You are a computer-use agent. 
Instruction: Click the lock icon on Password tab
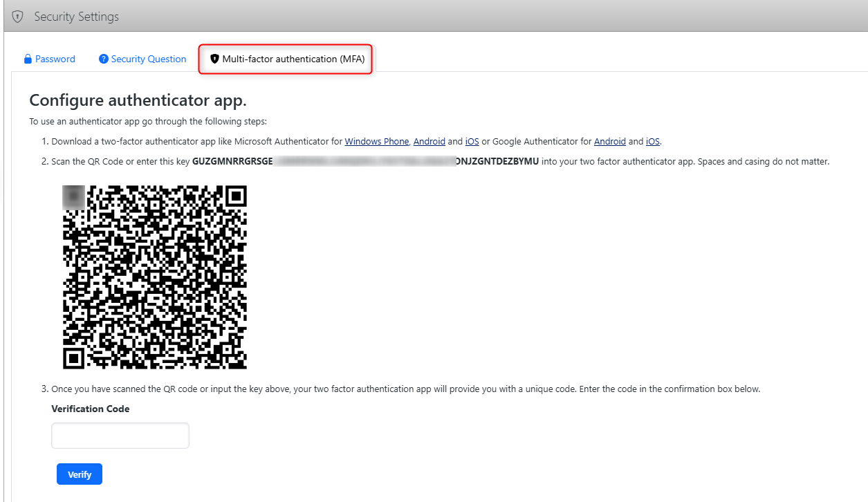tap(28, 59)
